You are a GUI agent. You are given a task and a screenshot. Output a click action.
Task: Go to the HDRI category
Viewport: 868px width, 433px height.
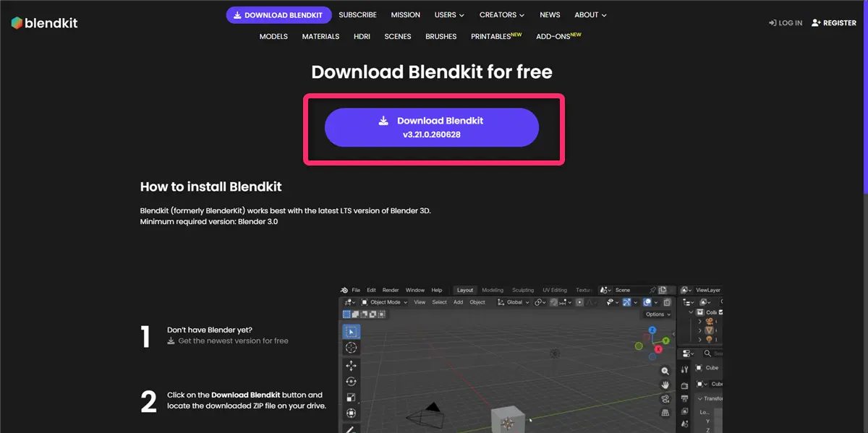tap(362, 36)
